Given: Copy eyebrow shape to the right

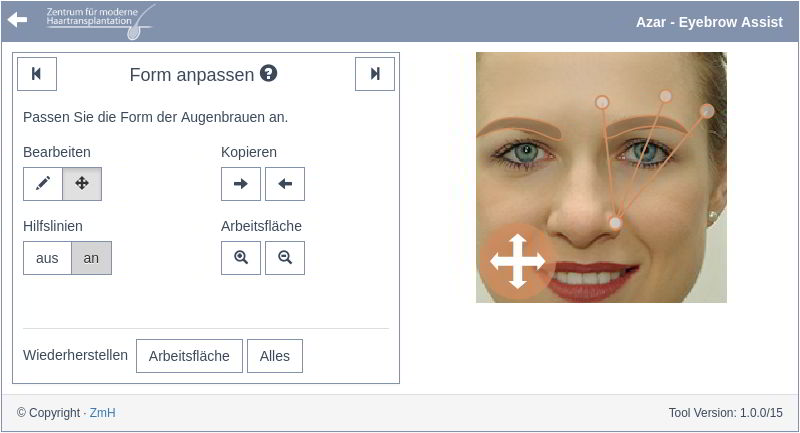Looking at the screenshot, I should [241, 184].
